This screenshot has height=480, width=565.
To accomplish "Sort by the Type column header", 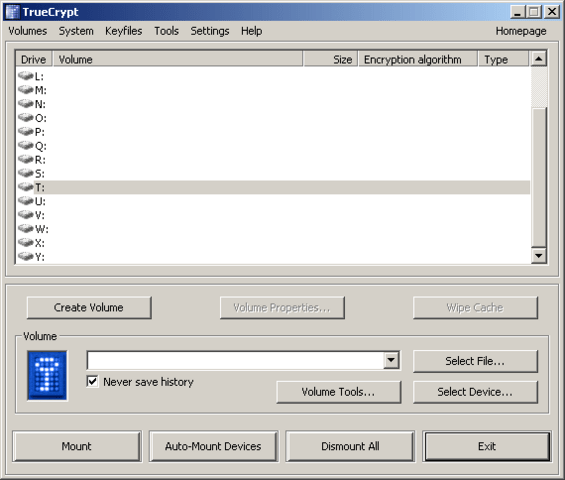I will (504, 59).
